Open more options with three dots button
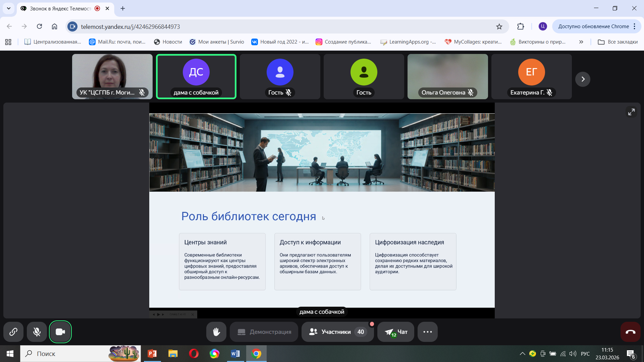The height and width of the screenshot is (362, 644). 427,332
